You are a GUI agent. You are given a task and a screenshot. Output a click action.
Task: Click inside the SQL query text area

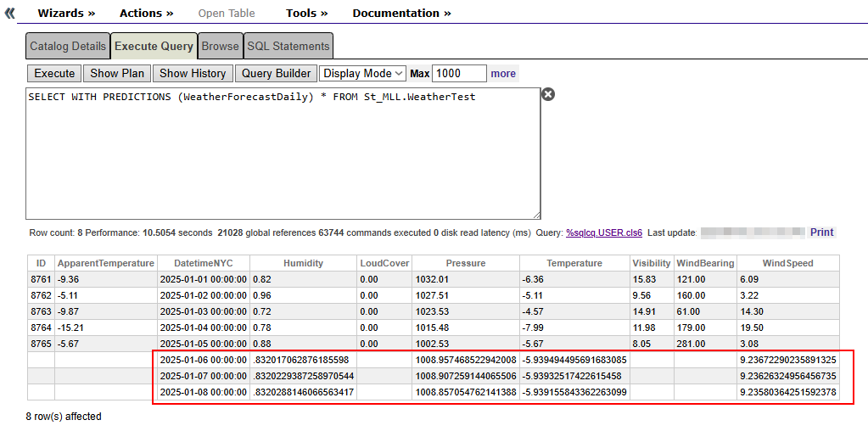coord(283,153)
